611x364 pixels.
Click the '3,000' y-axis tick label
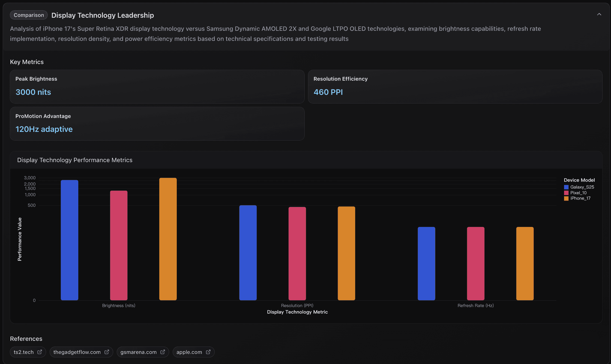pyautogui.click(x=30, y=178)
